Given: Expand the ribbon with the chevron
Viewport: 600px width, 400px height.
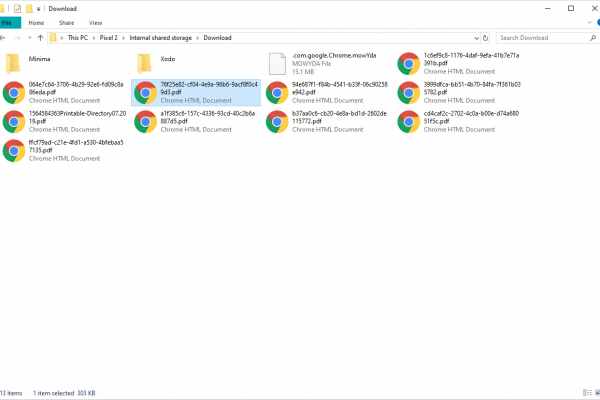Looking at the screenshot, I should [x=590, y=23].
